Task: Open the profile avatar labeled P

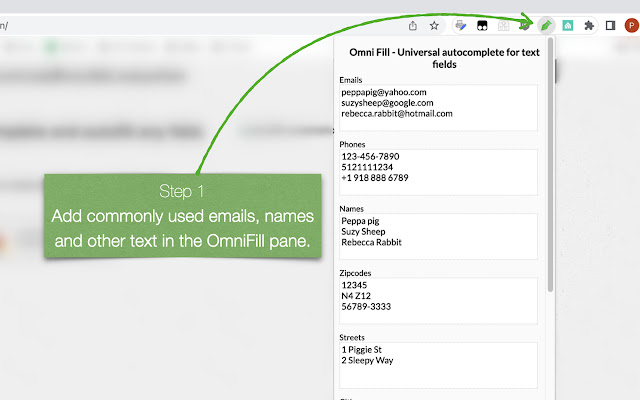Action: (632, 26)
